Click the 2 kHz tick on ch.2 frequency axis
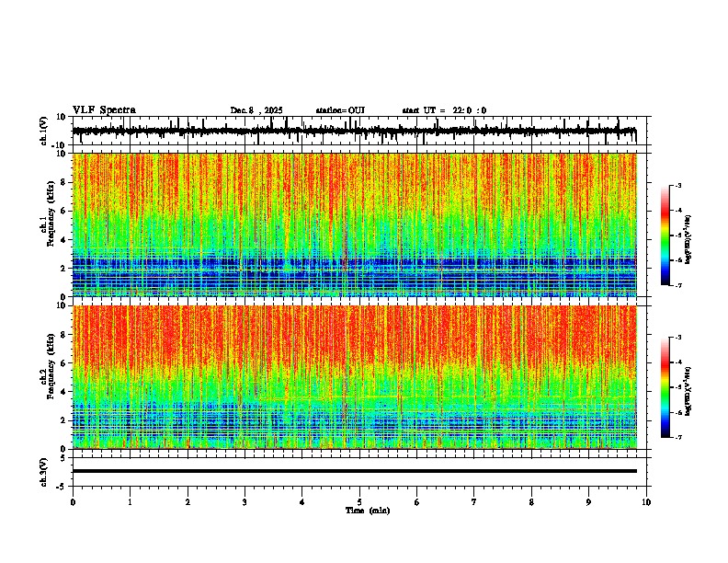Viewport: 728px width, 563px height. (x=63, y=420)
